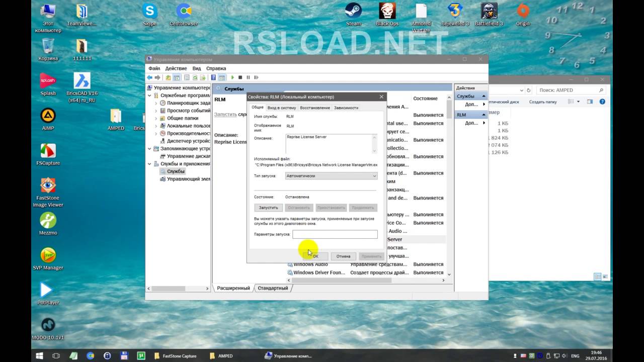Click the Up one level folder icon
The height and width of the screenshot is (362, 644).
click(x=169, y=77)
